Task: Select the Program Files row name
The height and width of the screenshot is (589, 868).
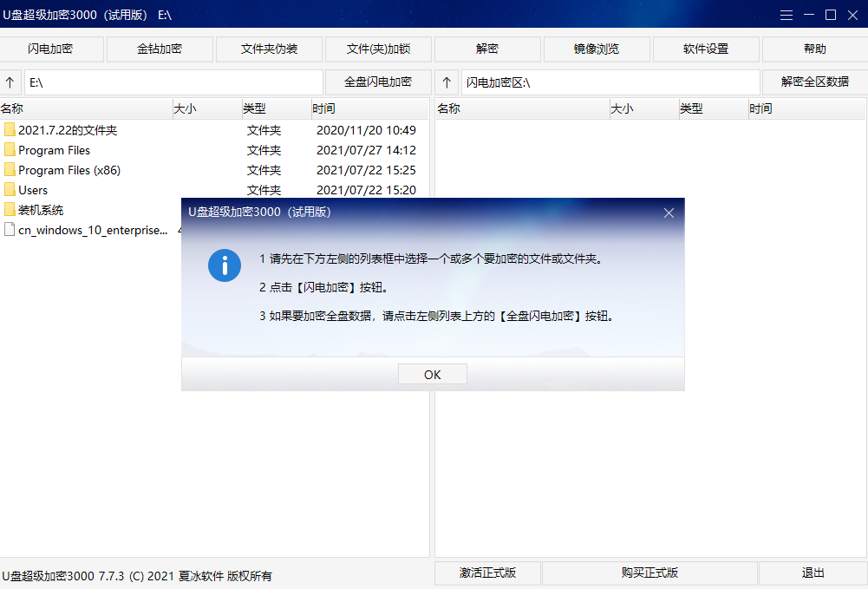Action: (55, 150)
